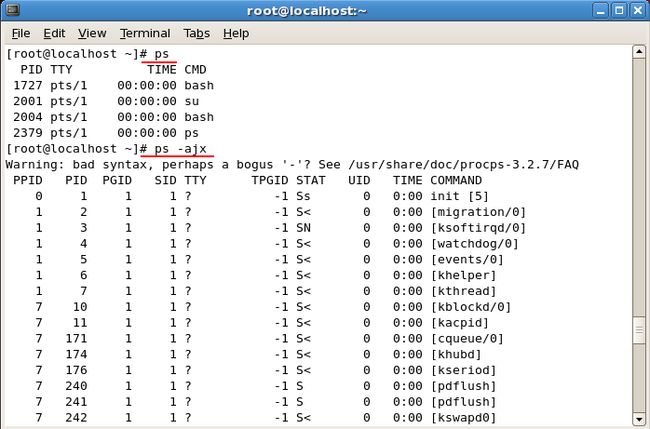Image resolution: width=650 pixels, height=429 pixels.
Task: Click the [migration/0] process entry
Action: point(478,212)
